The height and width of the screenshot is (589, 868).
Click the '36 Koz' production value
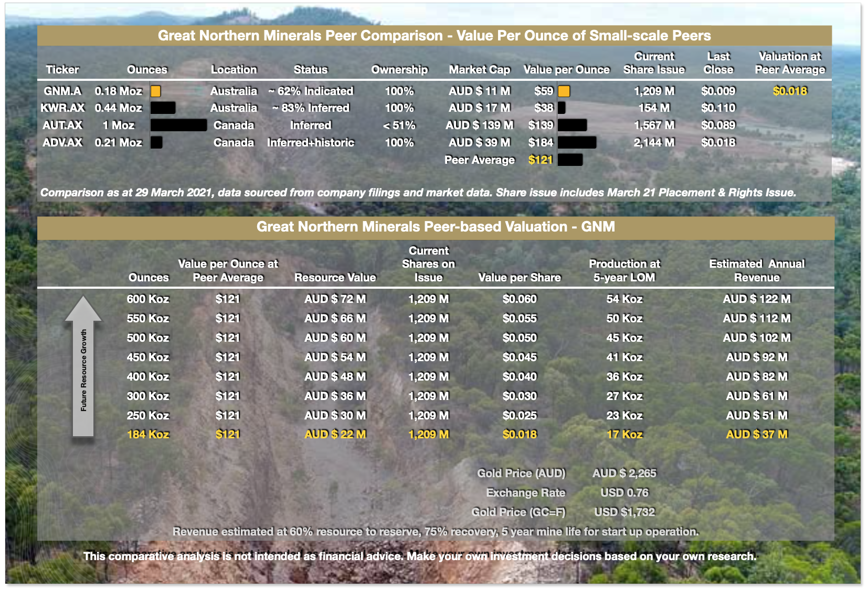click(x=624, y=376)
